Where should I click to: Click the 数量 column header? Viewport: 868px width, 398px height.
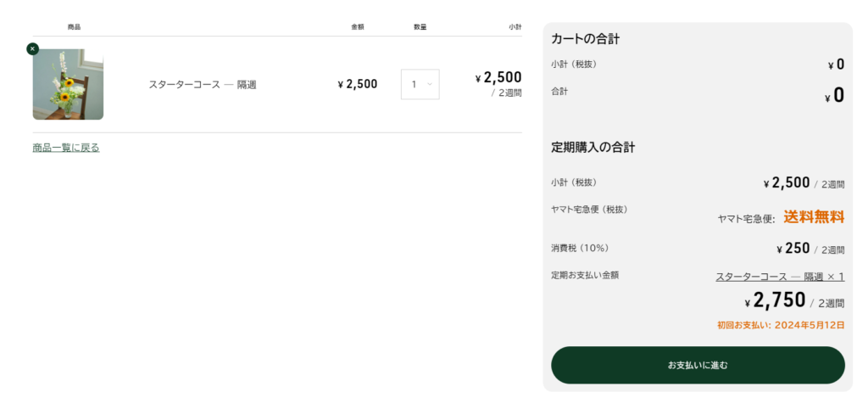tap(420, 26)
